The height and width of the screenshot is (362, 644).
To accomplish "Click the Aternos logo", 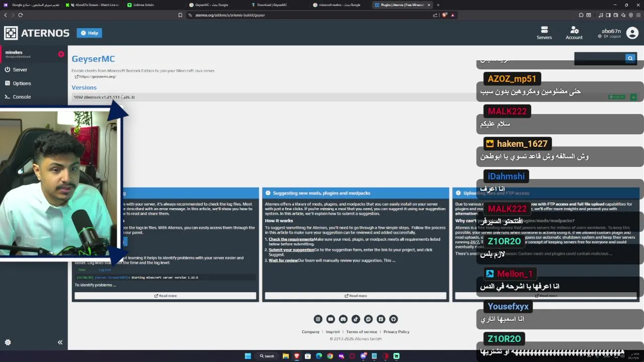I will [37, 33].
